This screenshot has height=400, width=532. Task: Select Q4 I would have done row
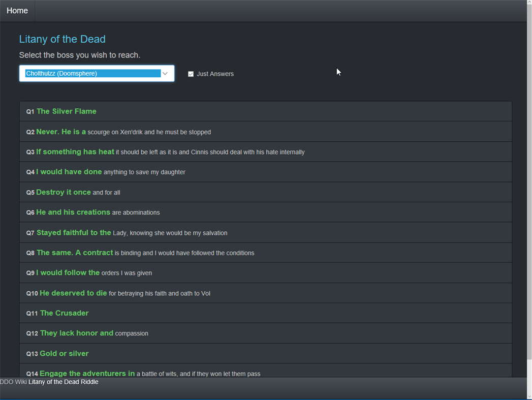pyautogui.click(x=266, y=172)
